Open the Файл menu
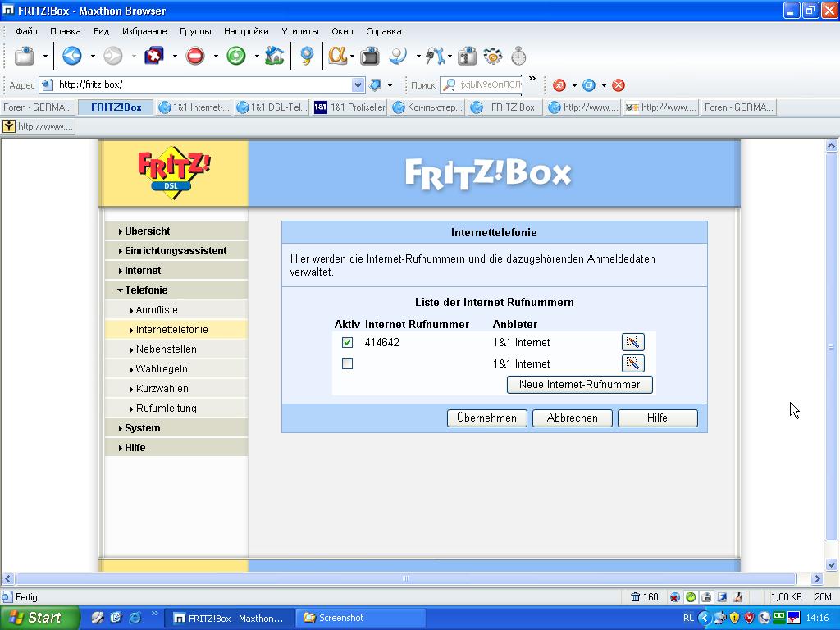 click(27, 31)
